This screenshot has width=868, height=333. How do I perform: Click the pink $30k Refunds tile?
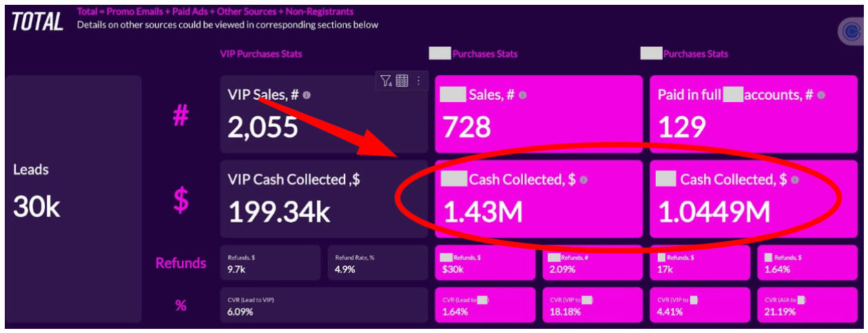click(x=485, y=263)
